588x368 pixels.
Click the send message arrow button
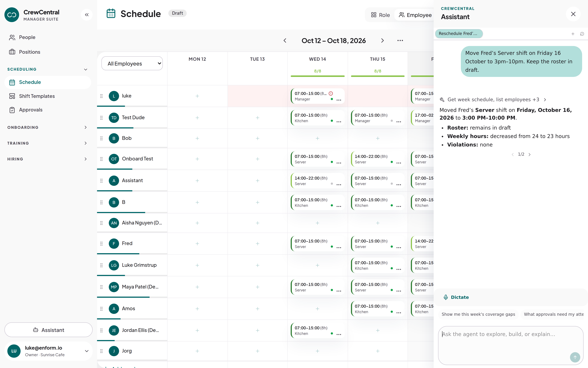(575, 357)
